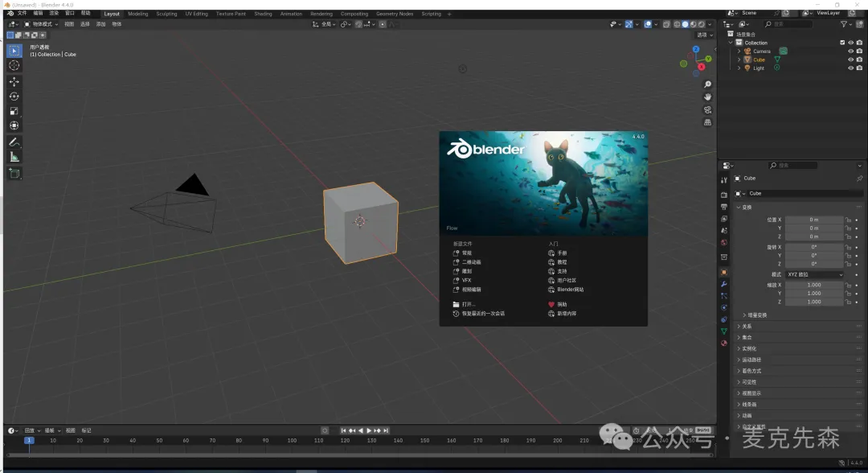The image size is (868, 473).
Task: Switch to the Modeling workspace tab
Action: click(138, 14)
